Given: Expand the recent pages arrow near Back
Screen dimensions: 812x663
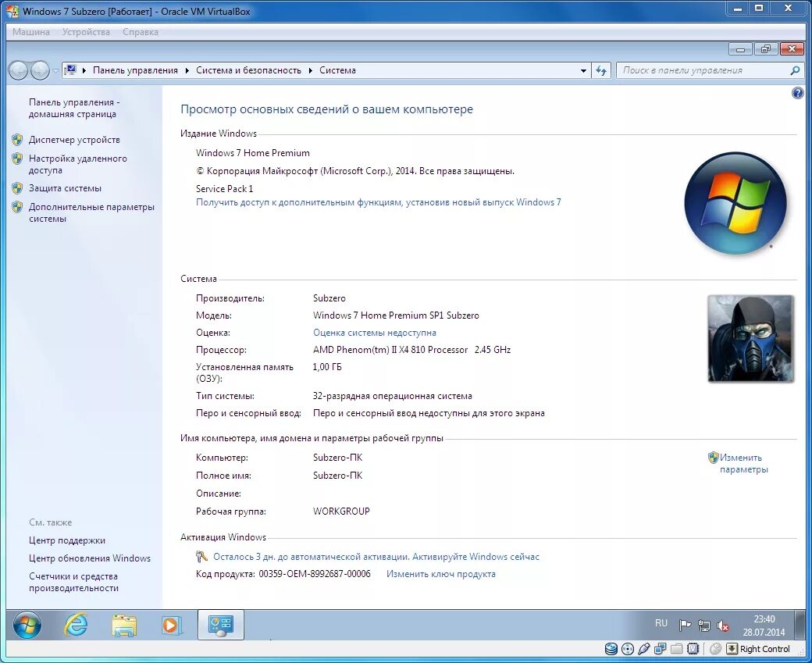Looking at the screenshot, I should pyautogui.click(x=55, y=71).
